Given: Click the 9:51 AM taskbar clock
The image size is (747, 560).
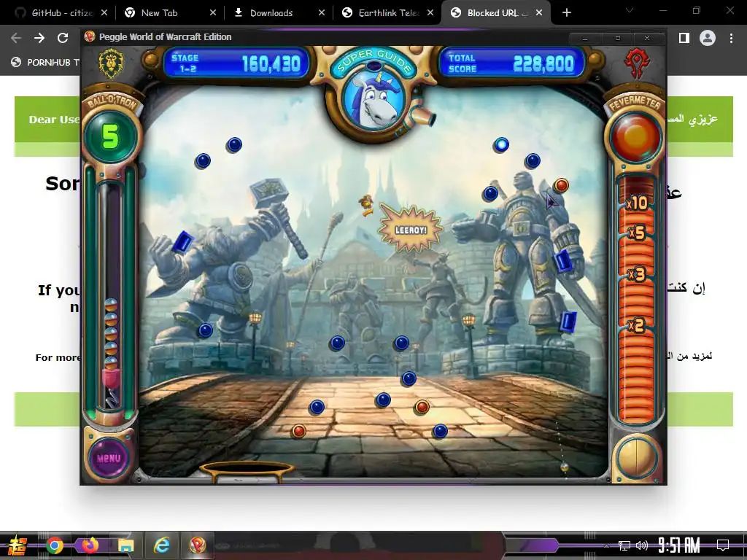Looking at the screenshot, I should [x=679, y=545].
